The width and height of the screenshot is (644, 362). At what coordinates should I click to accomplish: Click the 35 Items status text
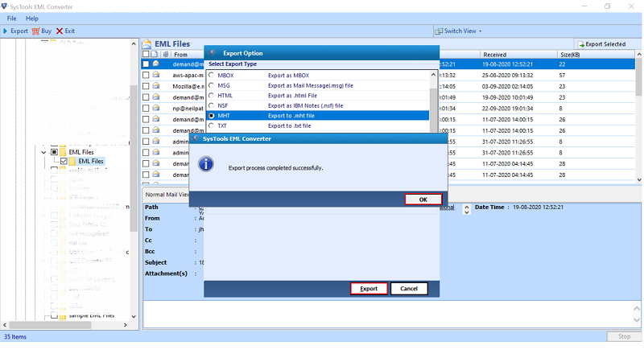(15, 336)
